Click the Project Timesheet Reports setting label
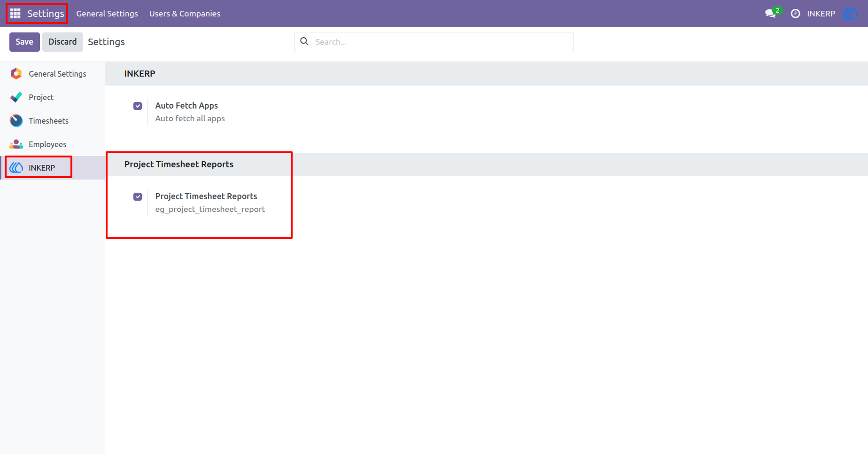The height and width of the screenshot is (454, 868). 206,196
